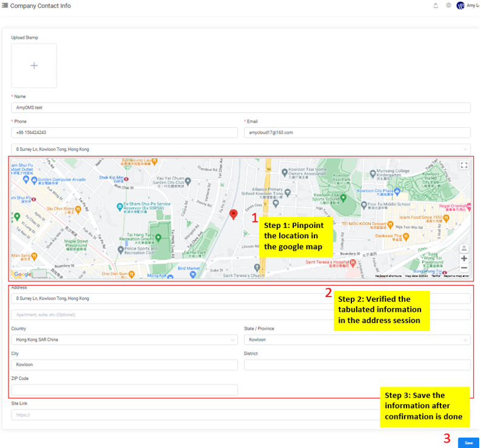Click the Golden Computer Arcade map marker
This screenshot has width=481, height=448.
click(x=34, y=180)
